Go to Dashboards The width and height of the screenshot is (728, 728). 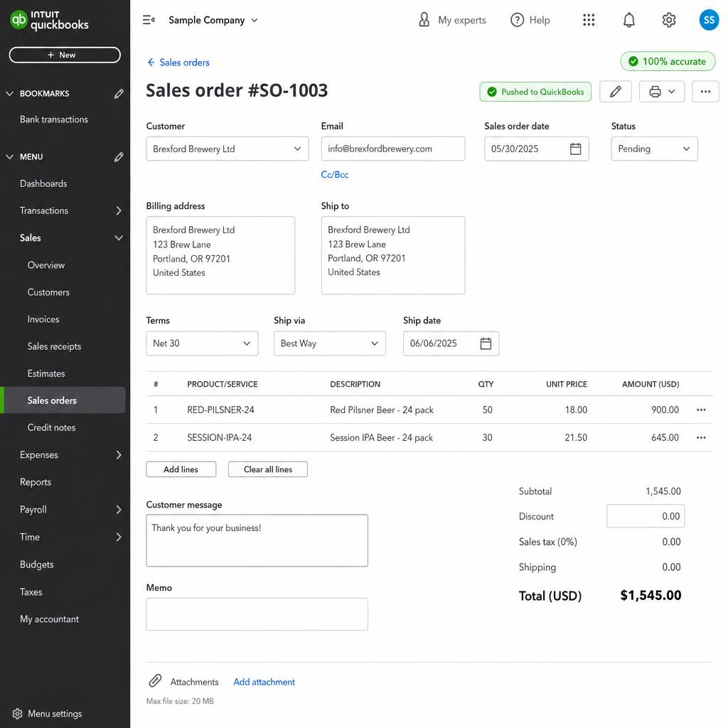(43, 183)
